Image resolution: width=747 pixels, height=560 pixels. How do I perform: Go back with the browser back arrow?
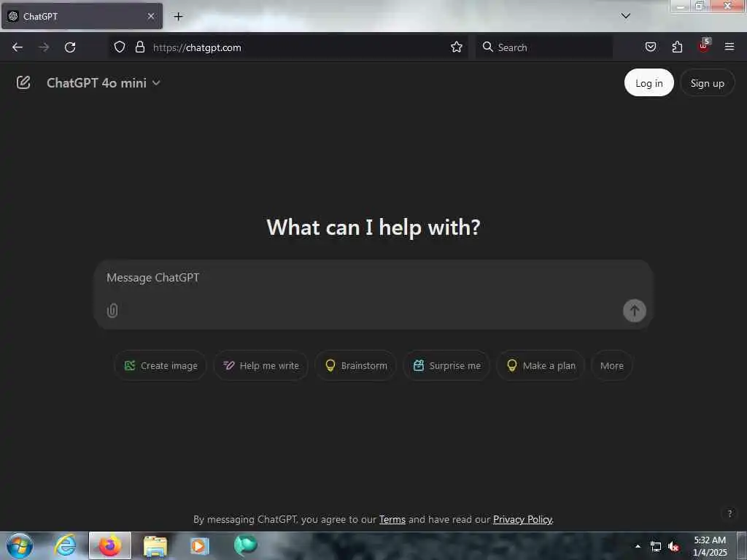(x=18, y=47)
